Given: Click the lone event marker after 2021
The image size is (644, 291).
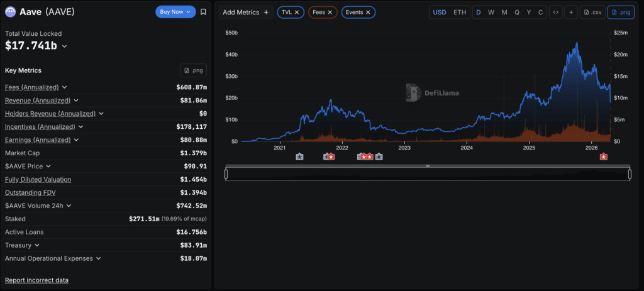Looking at the screenshot, I should click(299, 156).
